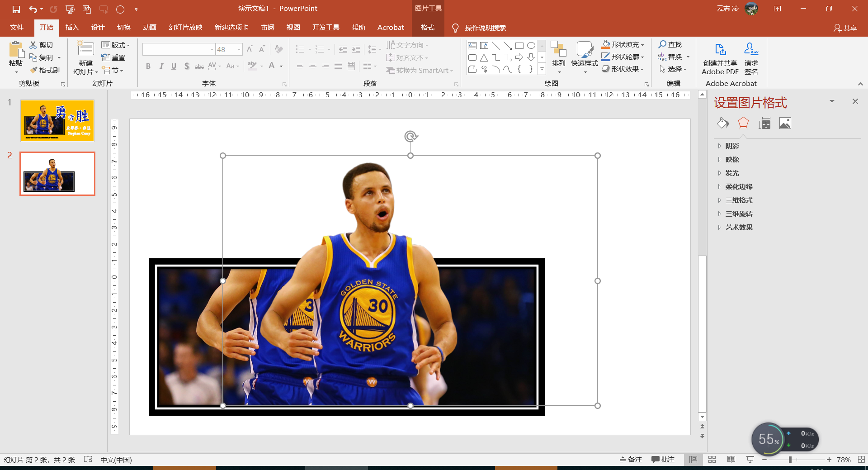Pick the triangle shape in the gallery
This screenshot has width=868, height=470.
[x=484, y=57]
